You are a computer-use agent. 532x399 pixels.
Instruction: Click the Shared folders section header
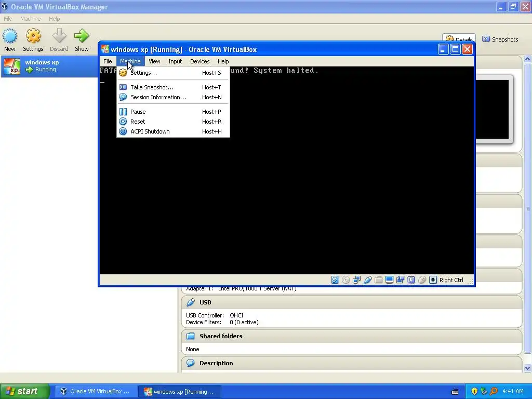click(352, 336)
